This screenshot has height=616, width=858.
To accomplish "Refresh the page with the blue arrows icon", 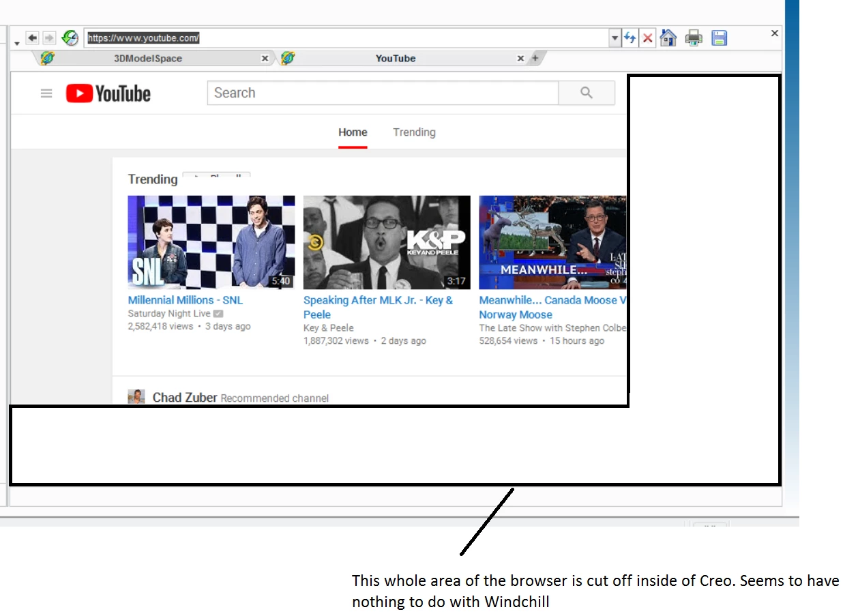I will (x=630, y=38).
